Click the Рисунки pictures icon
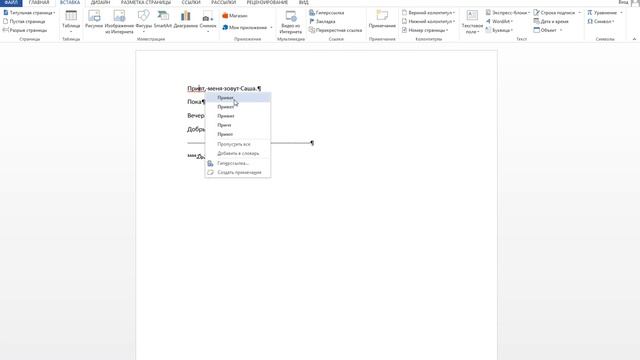The width and height of the screenshot is (640, 360). pos(94,16)
